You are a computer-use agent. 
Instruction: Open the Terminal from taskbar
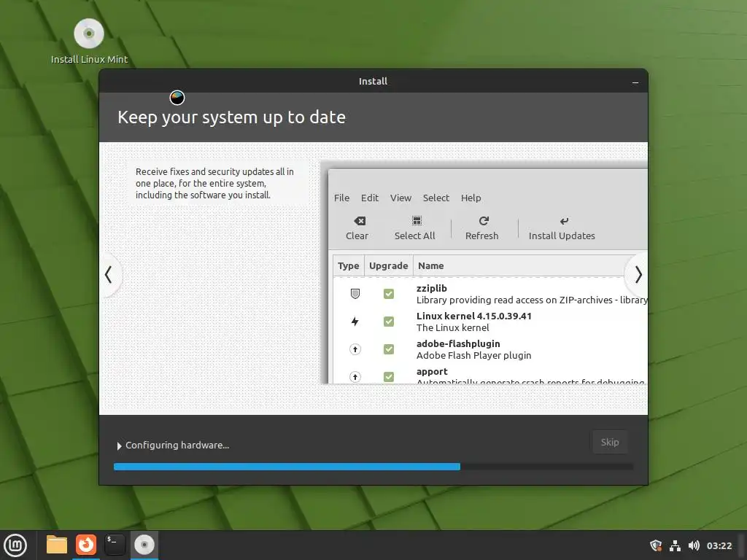pyautogui.click(x=115, y=544)
